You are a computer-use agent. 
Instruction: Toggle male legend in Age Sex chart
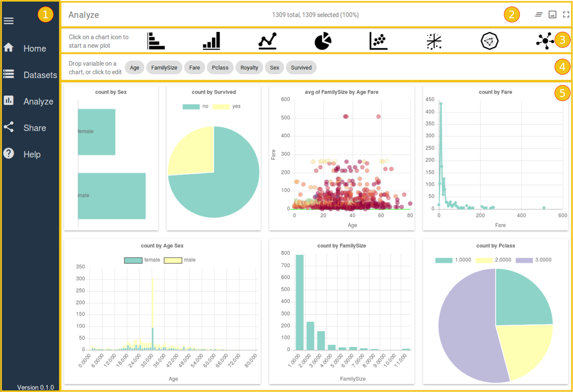(180, 260)
